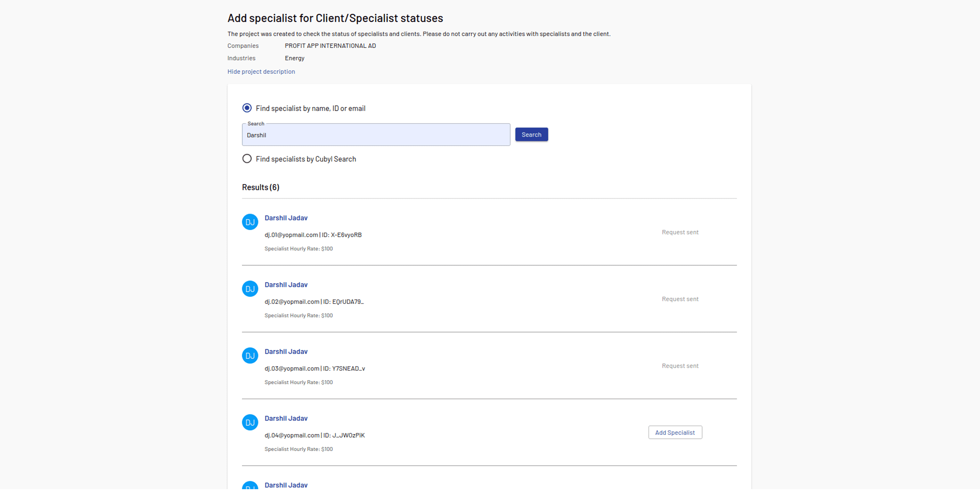Click the Industries label

coord(241,58)
